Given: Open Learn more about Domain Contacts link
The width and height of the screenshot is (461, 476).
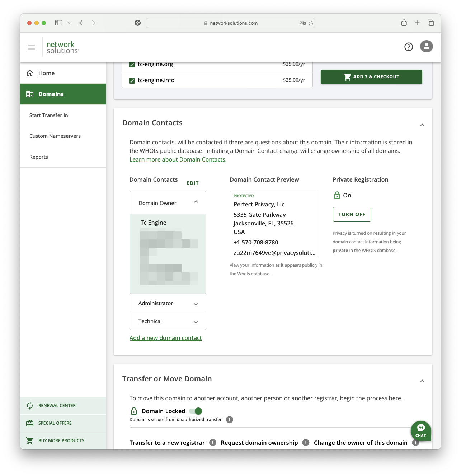Looking at the screenshot, I should pos(178,159).
